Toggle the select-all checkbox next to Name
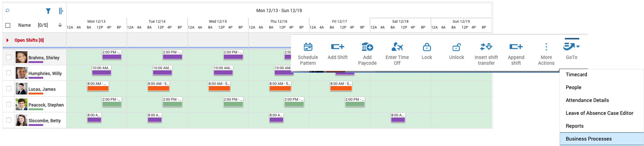The width and height of the screenshot is (644, 146). tap(8, 25)
